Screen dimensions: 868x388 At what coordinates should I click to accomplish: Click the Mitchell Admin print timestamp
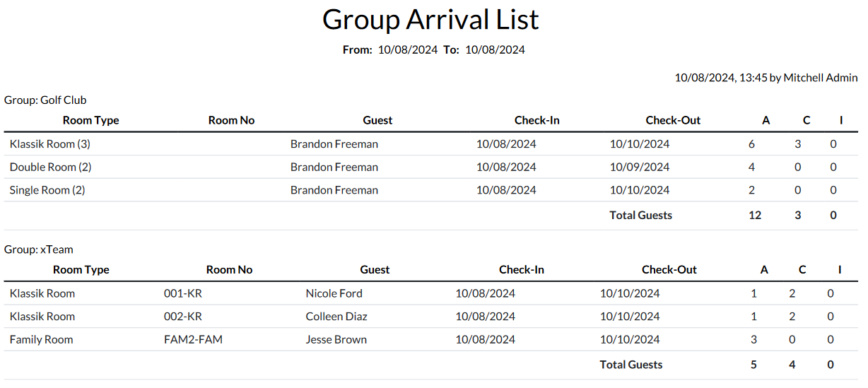[766, 78]
